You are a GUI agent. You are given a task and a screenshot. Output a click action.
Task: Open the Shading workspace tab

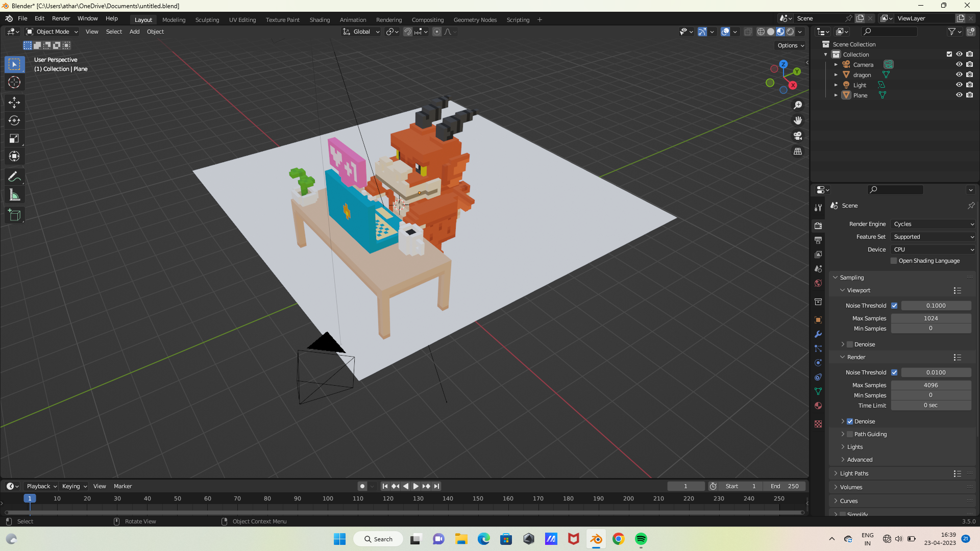tap(320, 19)
